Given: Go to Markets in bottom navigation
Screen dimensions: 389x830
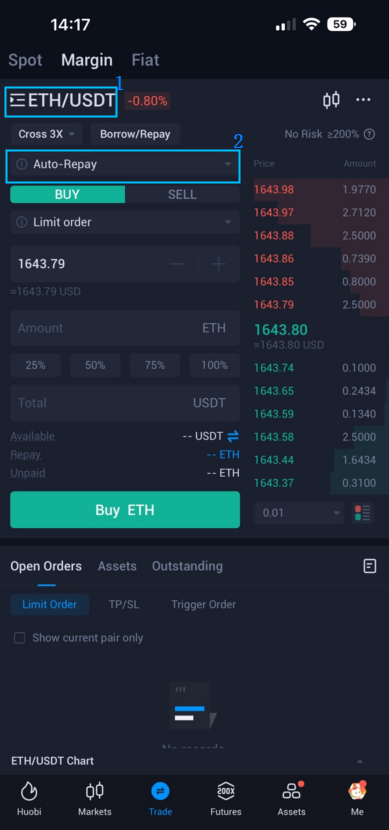Looking at the screenshot, I should (x=95, y=799).
